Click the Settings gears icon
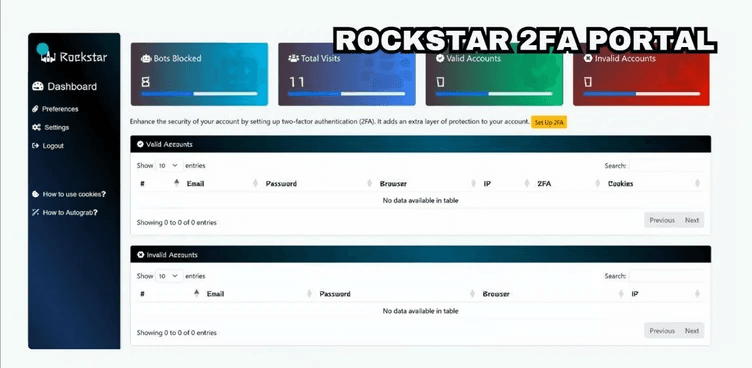Screen dimensions: 752x368 point(36,128)
